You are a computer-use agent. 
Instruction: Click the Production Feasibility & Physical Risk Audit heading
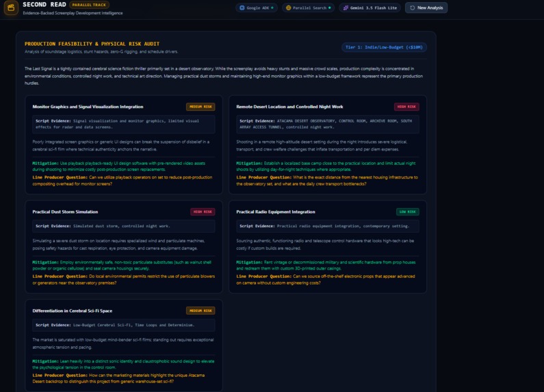pyautogui.click(x=92, y=44)
